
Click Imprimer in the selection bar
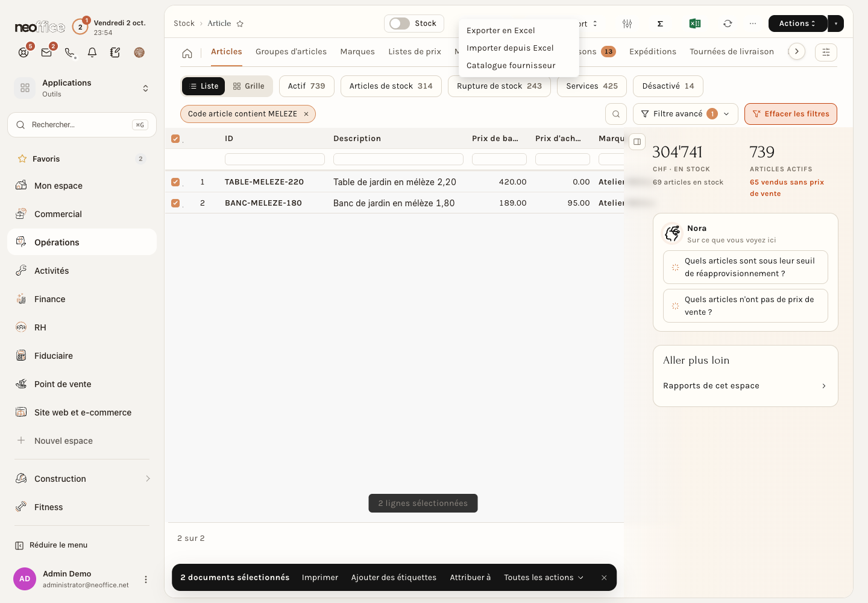320,578
